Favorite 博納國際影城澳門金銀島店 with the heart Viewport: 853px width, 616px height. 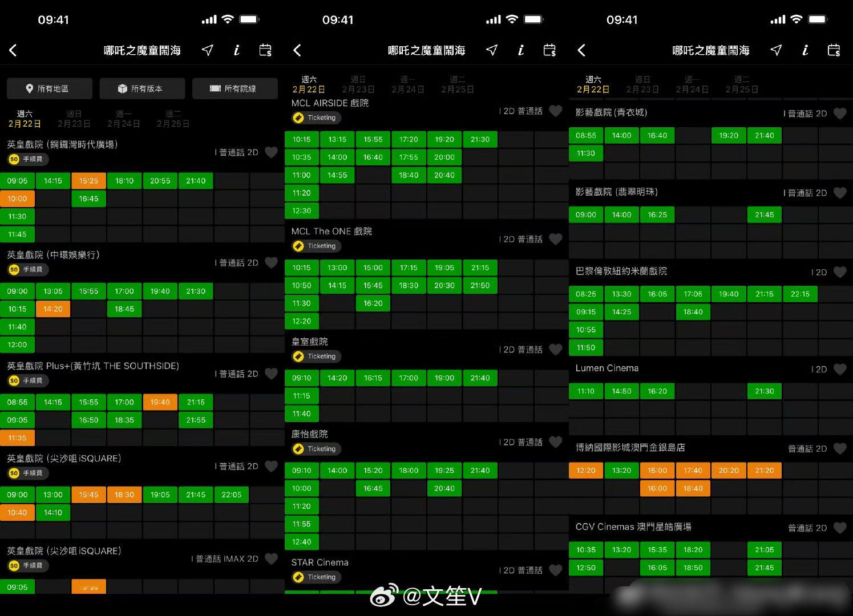pos(840,448)
